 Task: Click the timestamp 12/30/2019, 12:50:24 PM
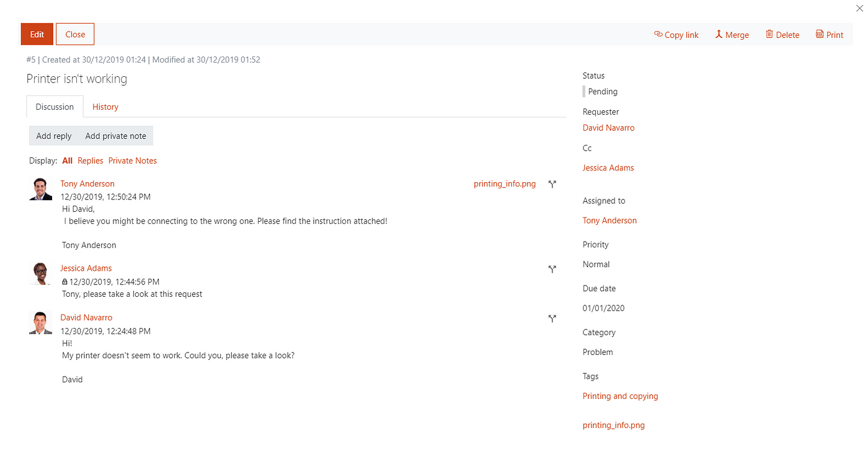click(105, 197)
